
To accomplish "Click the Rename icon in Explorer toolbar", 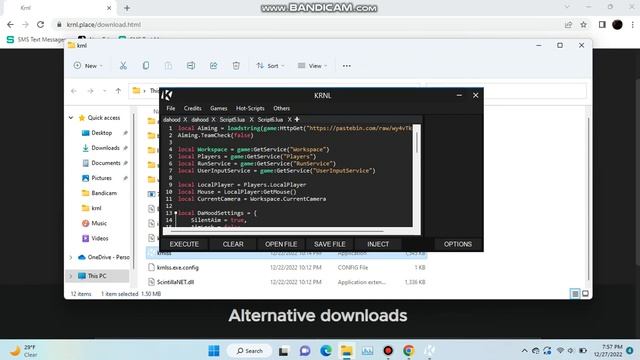I will pos(191,66).
